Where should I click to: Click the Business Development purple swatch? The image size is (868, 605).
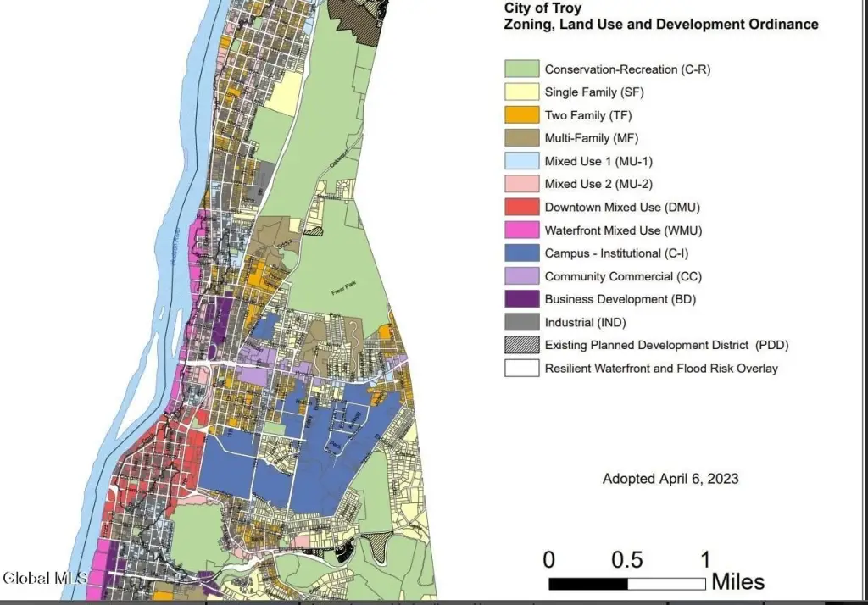pyautogui.click(x=520, y=299)
